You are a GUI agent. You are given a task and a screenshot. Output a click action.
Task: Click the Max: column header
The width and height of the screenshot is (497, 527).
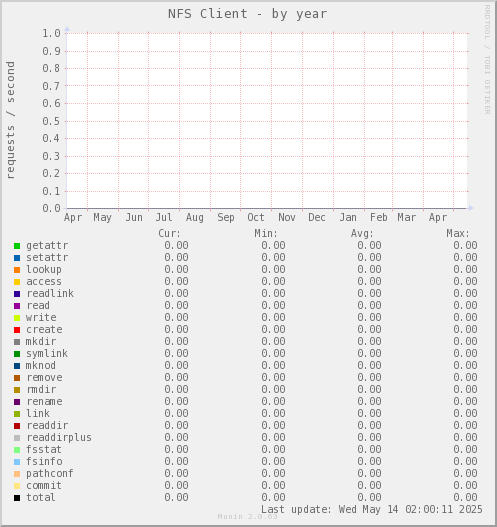[458, 233]
